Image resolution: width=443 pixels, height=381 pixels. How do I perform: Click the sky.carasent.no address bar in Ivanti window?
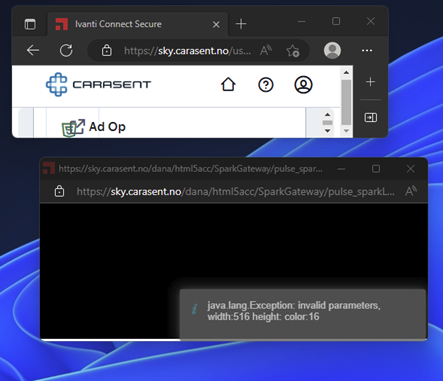coord(187,51)
